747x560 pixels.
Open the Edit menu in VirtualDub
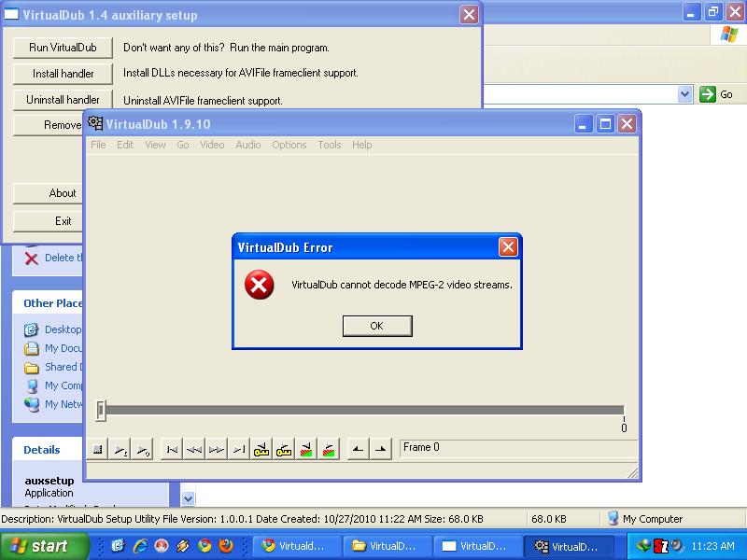(x=125, y=145)
